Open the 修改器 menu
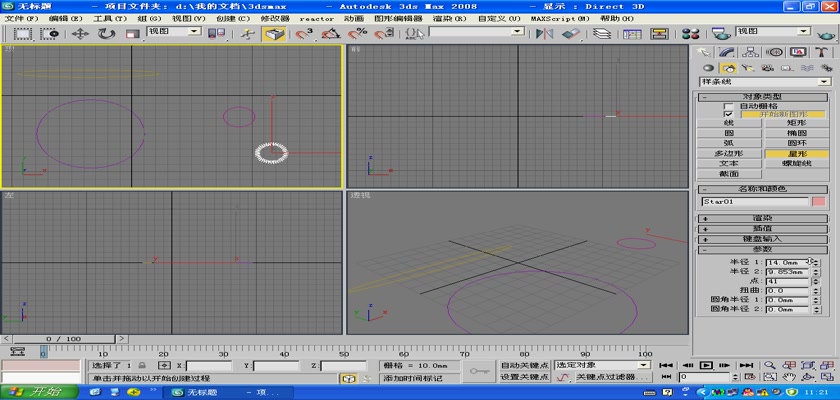Screen dimensions: 840x400 coord(275,18)
